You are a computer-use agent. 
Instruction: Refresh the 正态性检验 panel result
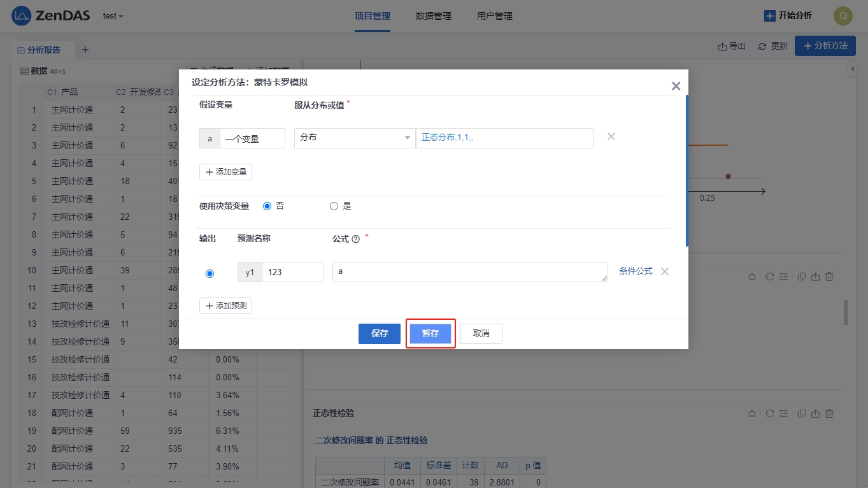pyautogui.click(x=769, y=413)
